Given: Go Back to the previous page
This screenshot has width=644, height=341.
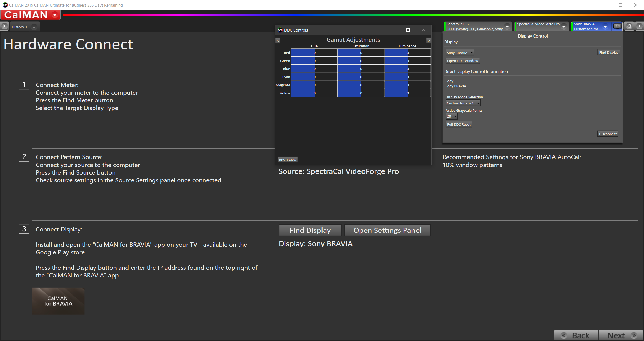Looking at the screenshot, I should point(576,335).
